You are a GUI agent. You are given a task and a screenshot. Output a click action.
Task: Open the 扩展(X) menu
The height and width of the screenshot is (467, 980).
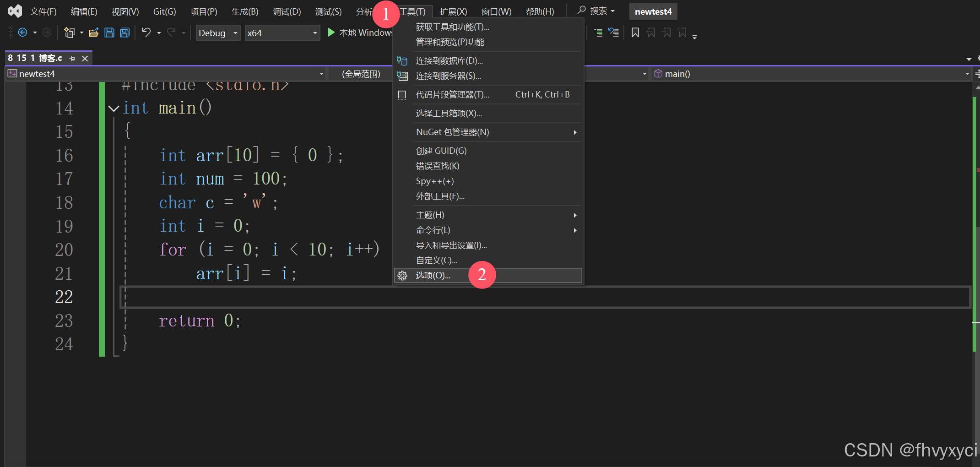pos(453,11)
